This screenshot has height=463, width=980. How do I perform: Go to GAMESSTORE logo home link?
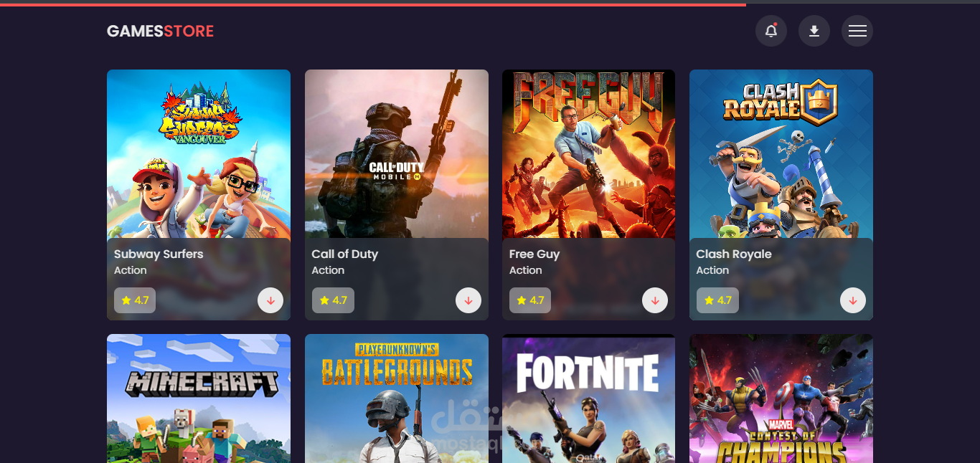coord(160,31)
